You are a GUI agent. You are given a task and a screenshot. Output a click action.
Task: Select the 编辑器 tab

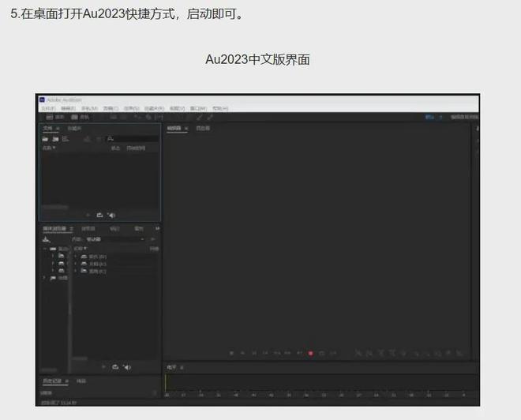click(174, 128)
